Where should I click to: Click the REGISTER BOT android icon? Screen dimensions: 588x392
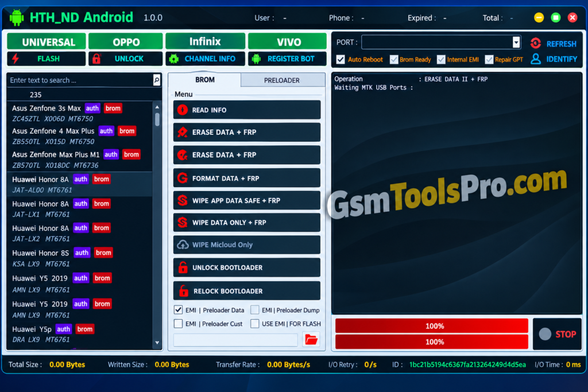click(x=256, y=59)
